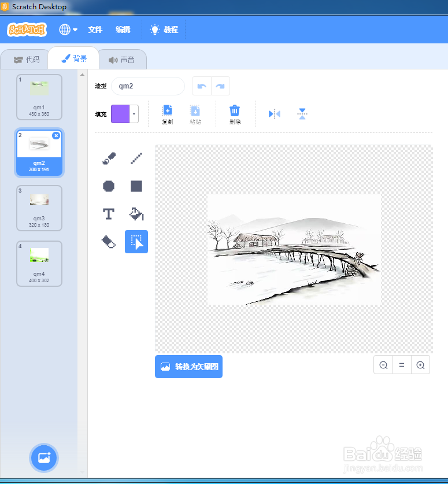448x484 pixels.
Task: Click 转换为矢量图 convert to vector button
Action: 188,367
